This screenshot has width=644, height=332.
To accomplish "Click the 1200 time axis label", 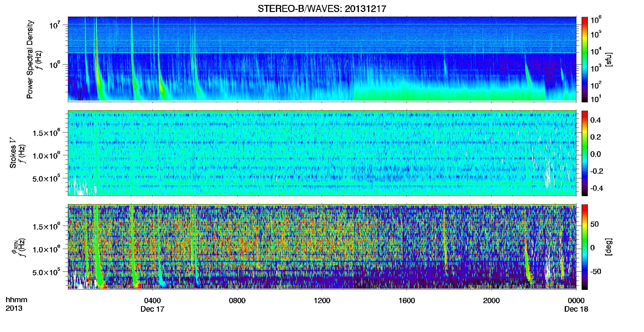I will pyautogui.click(x=322, y=300).
